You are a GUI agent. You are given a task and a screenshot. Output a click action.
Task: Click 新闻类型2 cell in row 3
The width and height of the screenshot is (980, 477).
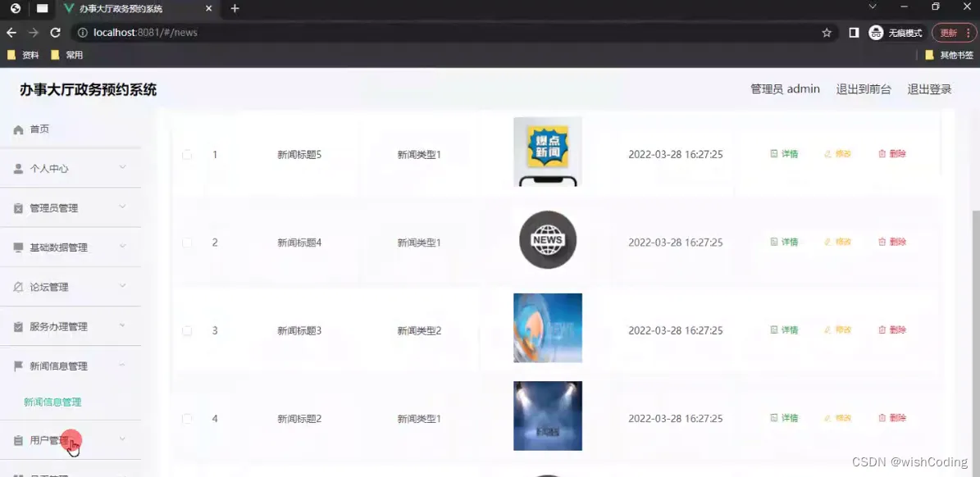[x=419, y=330]
